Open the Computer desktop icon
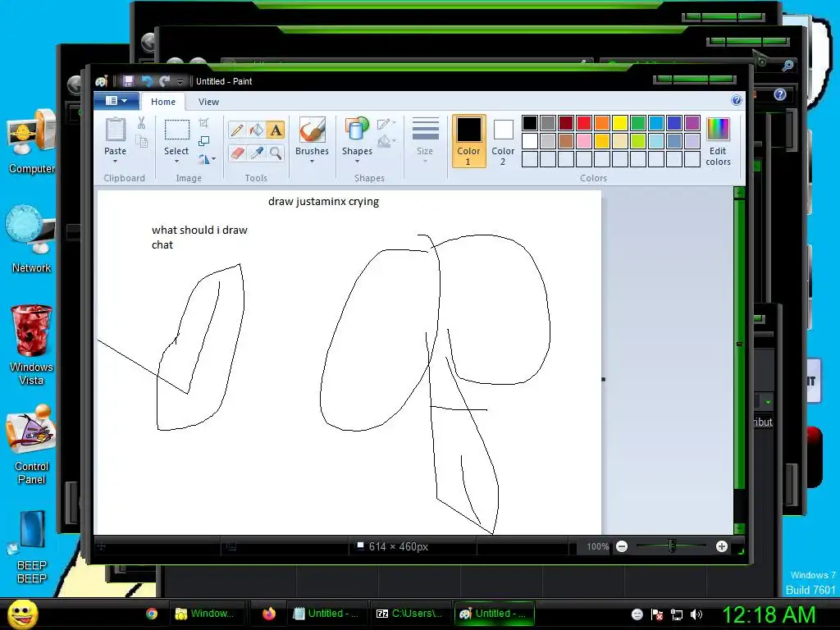 point(31,142)
